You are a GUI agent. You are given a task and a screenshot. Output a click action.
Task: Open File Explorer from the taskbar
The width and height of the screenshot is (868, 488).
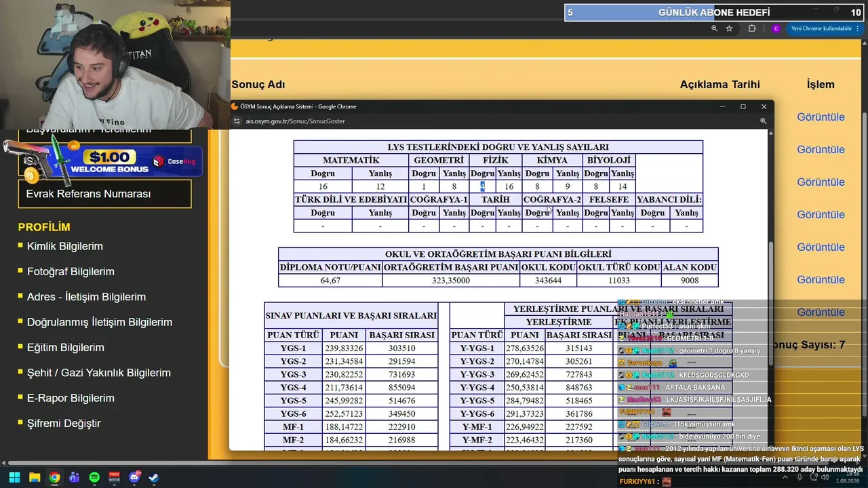point(35,477)
